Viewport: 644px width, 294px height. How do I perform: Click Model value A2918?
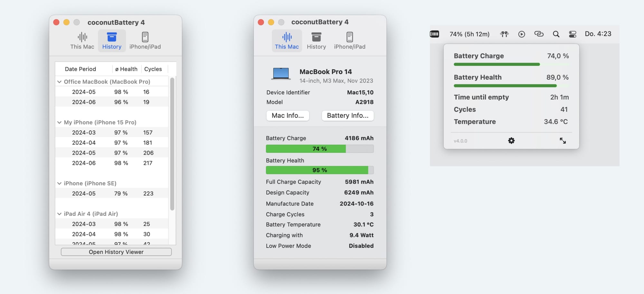coord(364,102)
